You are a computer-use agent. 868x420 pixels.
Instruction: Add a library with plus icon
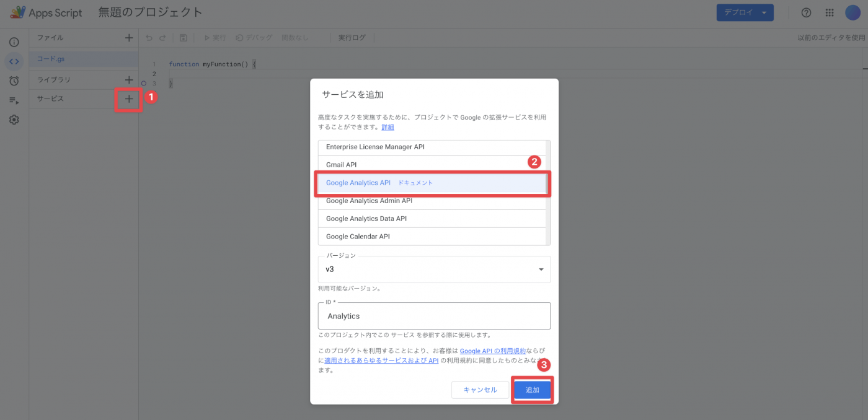(129, 80)
